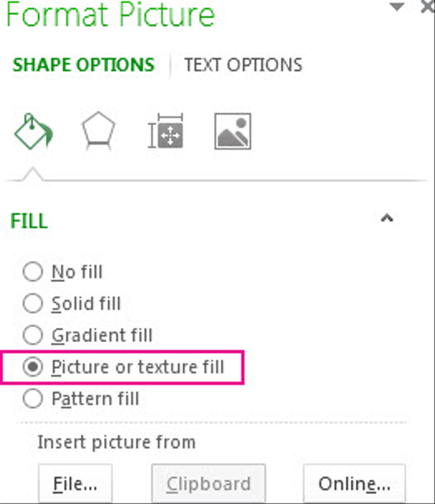435x504 pixels.
Task: Click the Format Picture pane title
Action: pos(110,14)
